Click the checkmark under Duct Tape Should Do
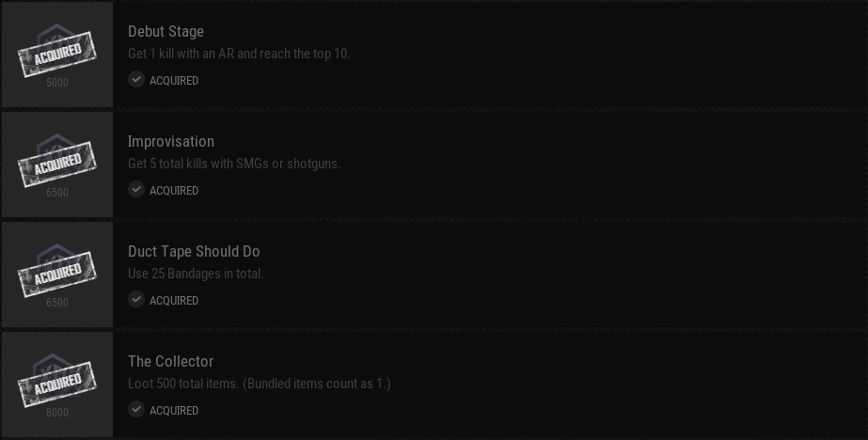This screenshot has width=868, height=440. point(136,300)
